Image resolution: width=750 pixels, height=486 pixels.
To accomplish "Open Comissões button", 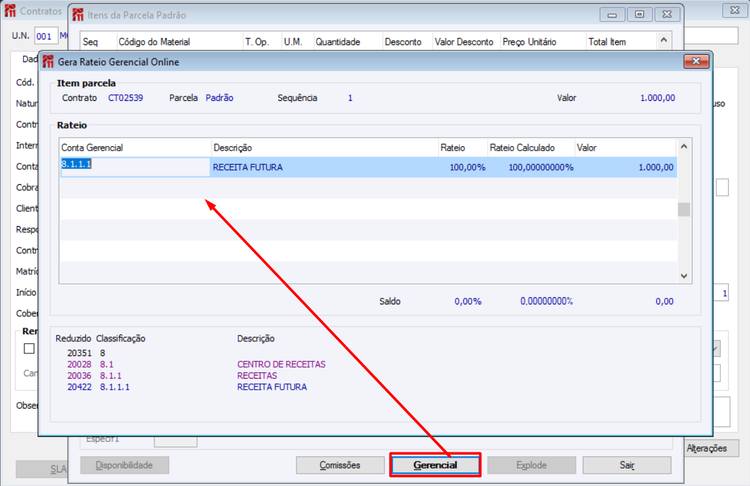I will [x=340, y=465].
